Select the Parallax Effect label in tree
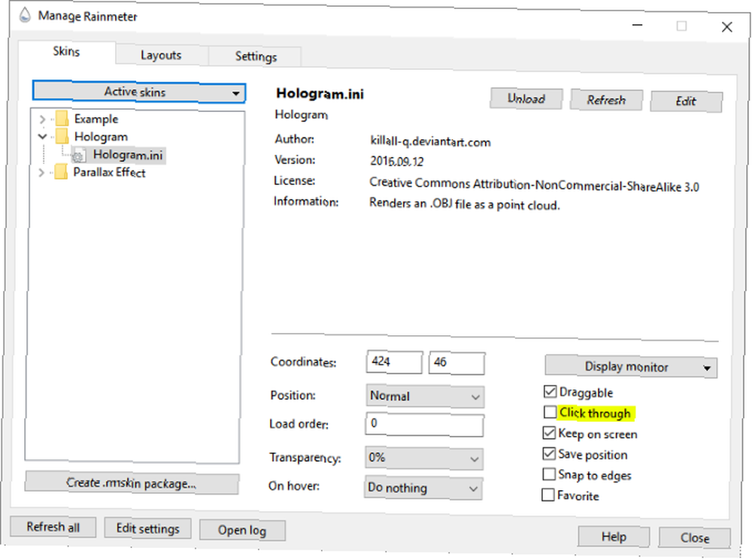The height and width of the screenshot is (560, 752). (x=109, y=172)
